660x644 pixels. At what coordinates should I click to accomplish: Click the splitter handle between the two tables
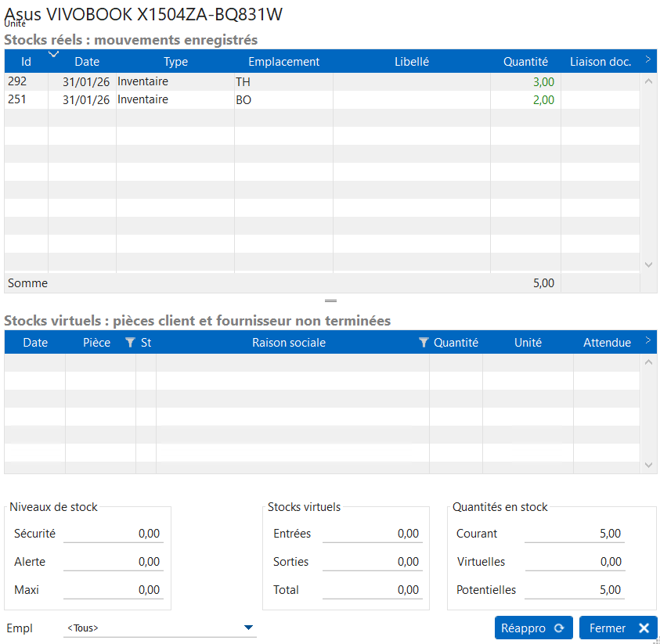tap(330, 300)
